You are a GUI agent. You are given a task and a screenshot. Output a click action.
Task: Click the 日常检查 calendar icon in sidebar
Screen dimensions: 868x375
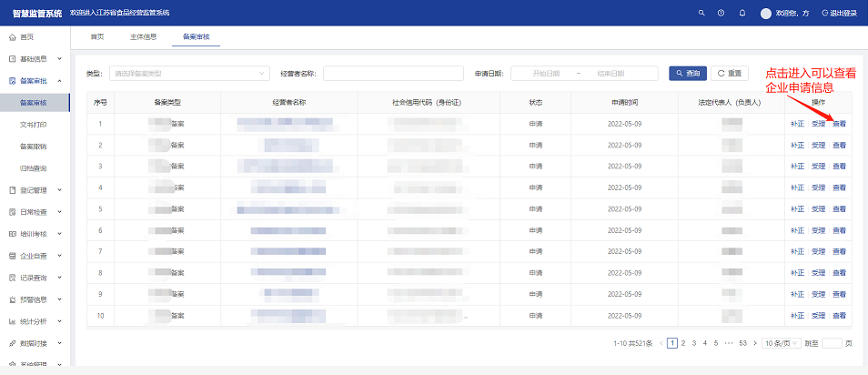12,212
